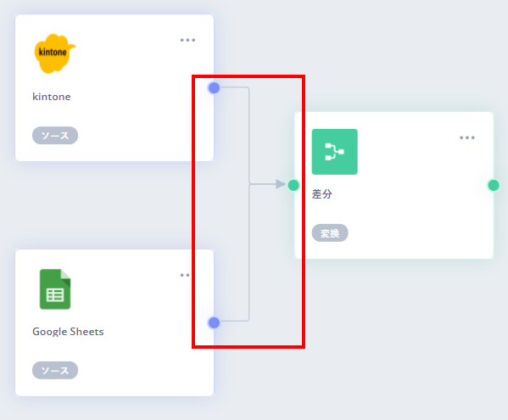The height and width of the screenshot is (420, 508).
Task: Open the kintone node's three-dot menu
Action: click(x=187, y=40)
